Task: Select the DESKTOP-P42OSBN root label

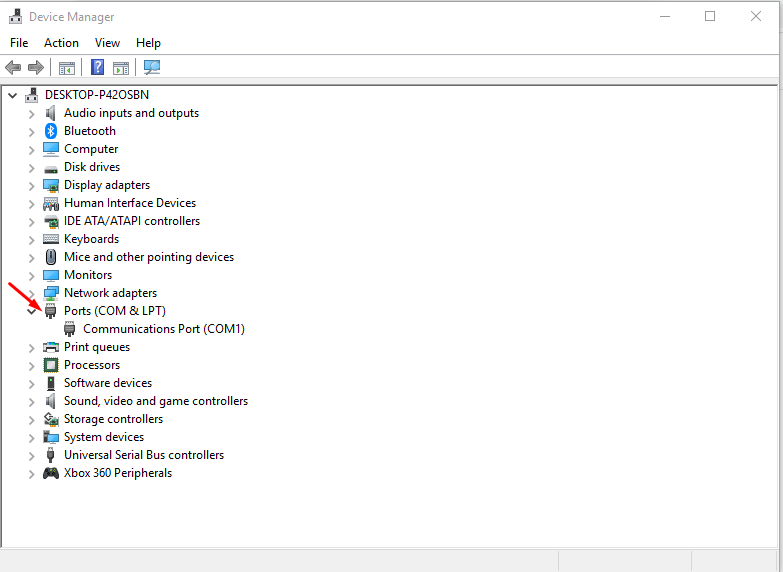Action: (x=97, y=95)
